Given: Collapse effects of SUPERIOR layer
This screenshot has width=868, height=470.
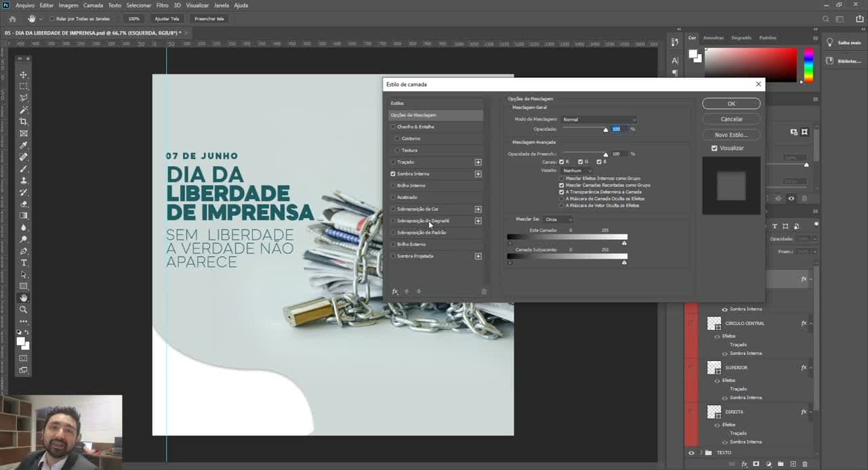Looking at the screenshot, I should tap(811, 368).
